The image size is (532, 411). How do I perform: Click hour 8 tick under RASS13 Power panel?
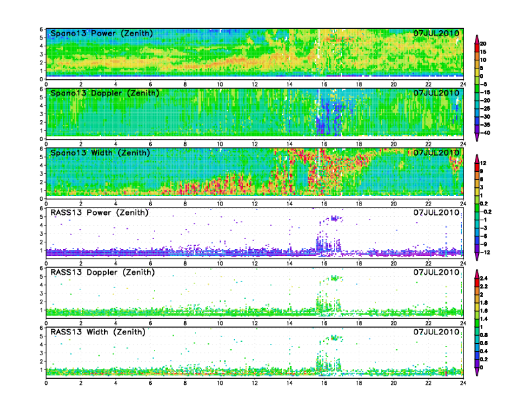(x=185, y=263)
